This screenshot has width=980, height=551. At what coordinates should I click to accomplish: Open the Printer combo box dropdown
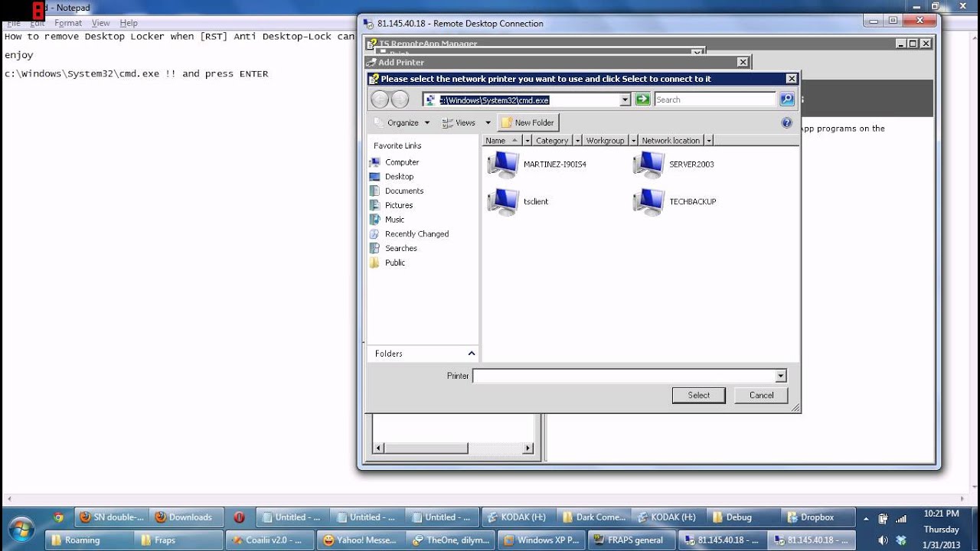point(780,376)
